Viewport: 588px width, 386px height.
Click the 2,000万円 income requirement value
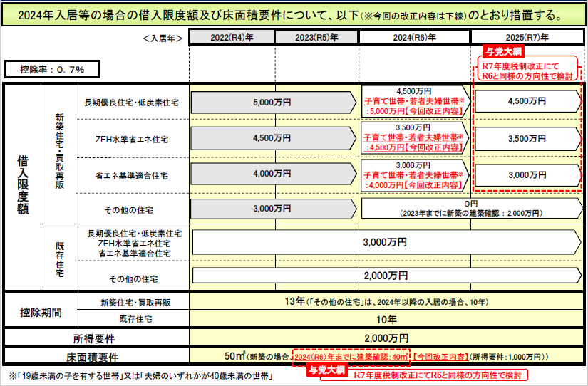386,338
